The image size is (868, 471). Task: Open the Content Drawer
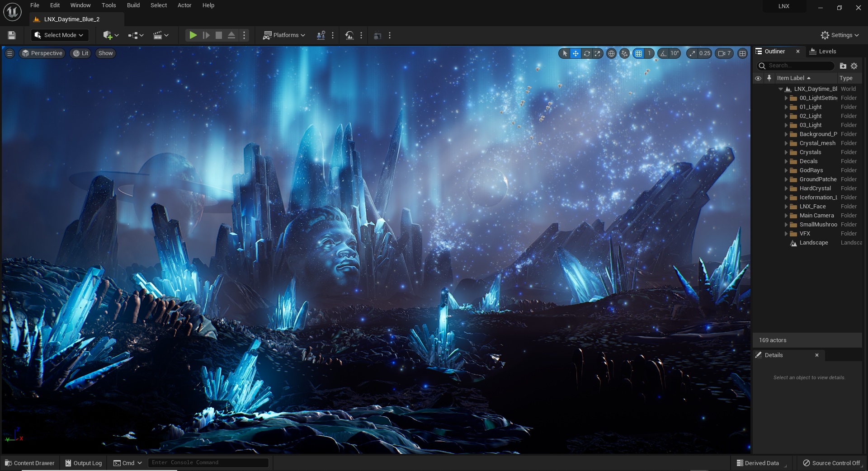(x=30, y=463)
